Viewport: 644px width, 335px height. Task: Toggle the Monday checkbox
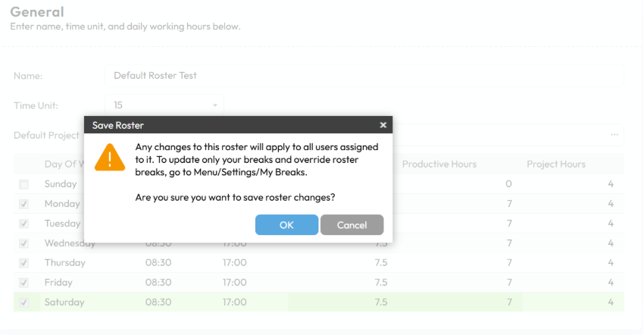(24, 204)
